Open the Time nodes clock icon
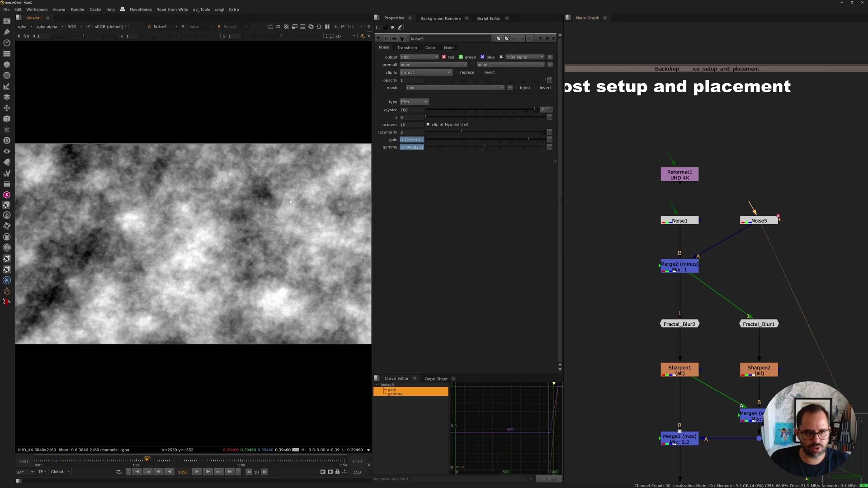Image resolution: width=868 pixels, height=488 pixels. tap(7, 43)
